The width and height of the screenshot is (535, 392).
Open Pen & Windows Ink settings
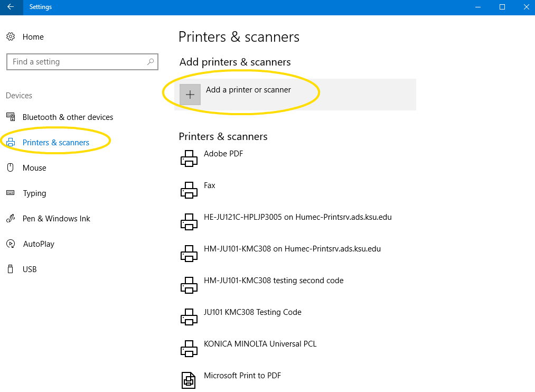click(57, 218)
